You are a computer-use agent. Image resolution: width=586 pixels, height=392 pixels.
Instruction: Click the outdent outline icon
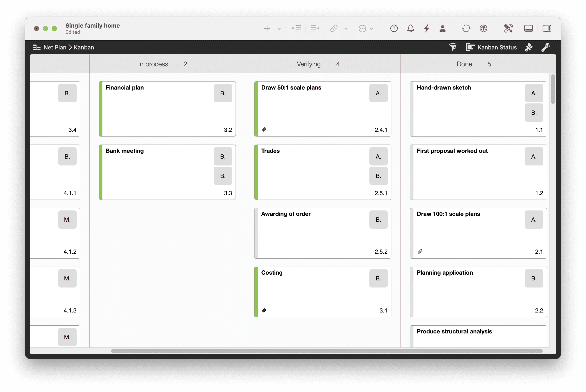point(315,28)
